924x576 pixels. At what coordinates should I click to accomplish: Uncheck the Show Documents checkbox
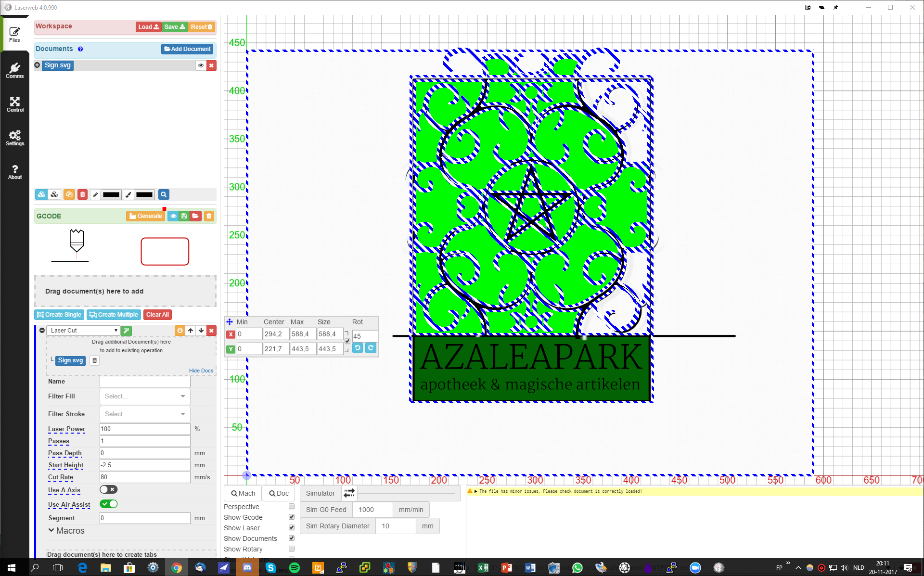pos(292,538)
